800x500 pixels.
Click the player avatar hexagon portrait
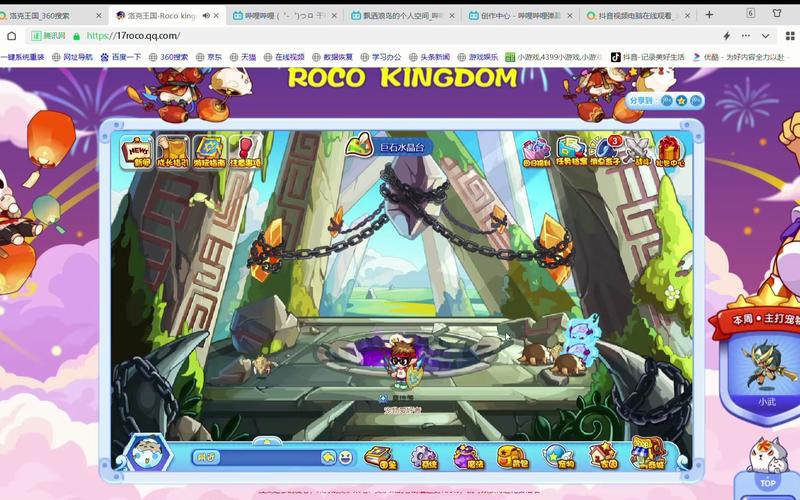147,453
